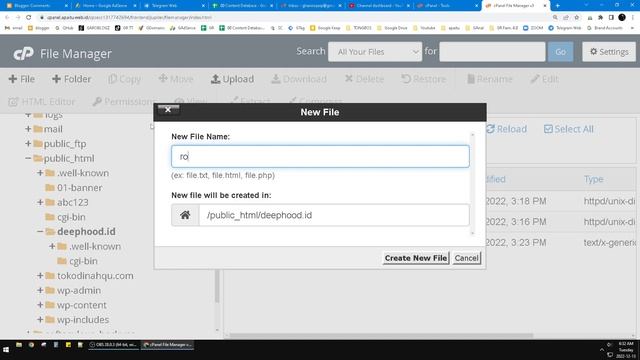Select the public_html folder in tree
640x360 pixels.
69,158
